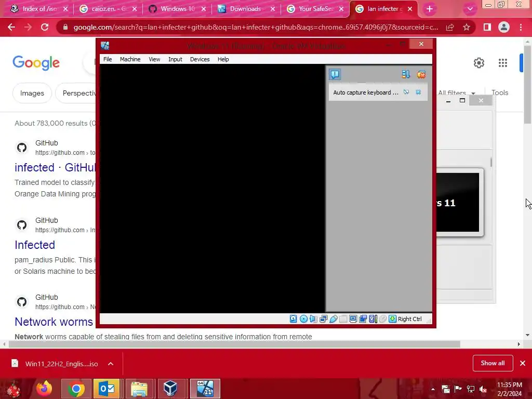532x399 pixels.
Task: Click the network adapter indicator icon
Action: click(x=323, y=319)
